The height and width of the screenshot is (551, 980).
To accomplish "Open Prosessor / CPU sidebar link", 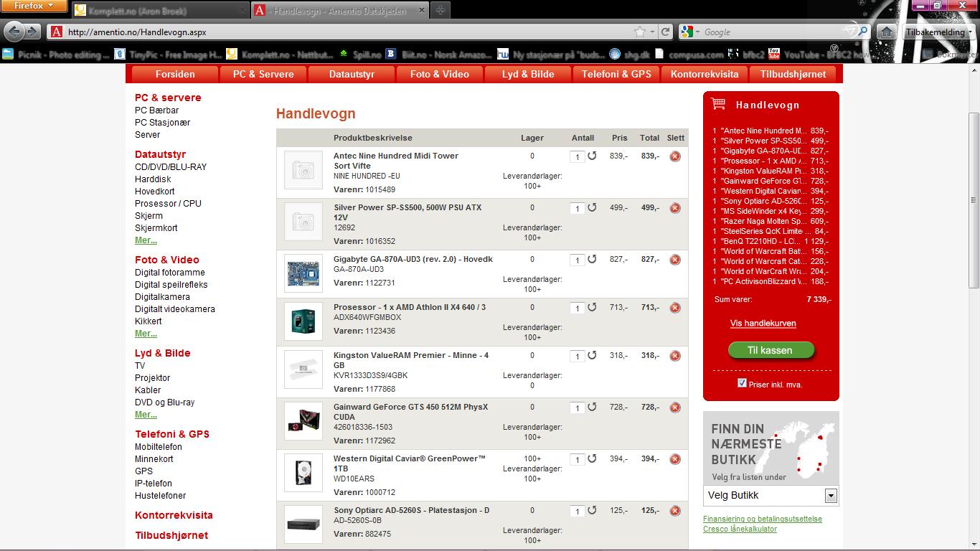I will tap(168, 204).
